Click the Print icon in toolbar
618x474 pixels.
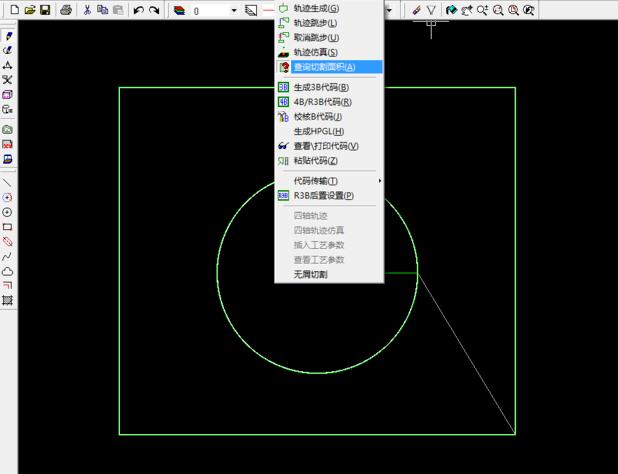(x=66, y=10)
